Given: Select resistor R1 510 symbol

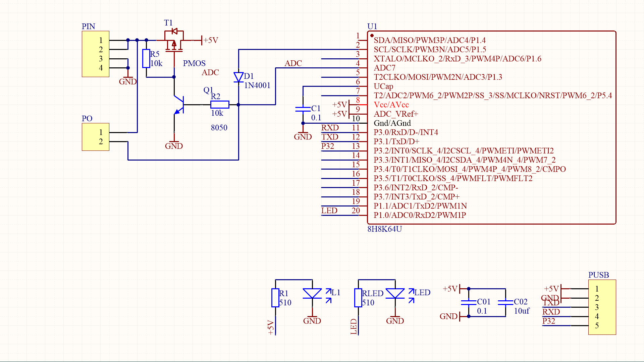Looking at the screenshot, I should 275,298.
